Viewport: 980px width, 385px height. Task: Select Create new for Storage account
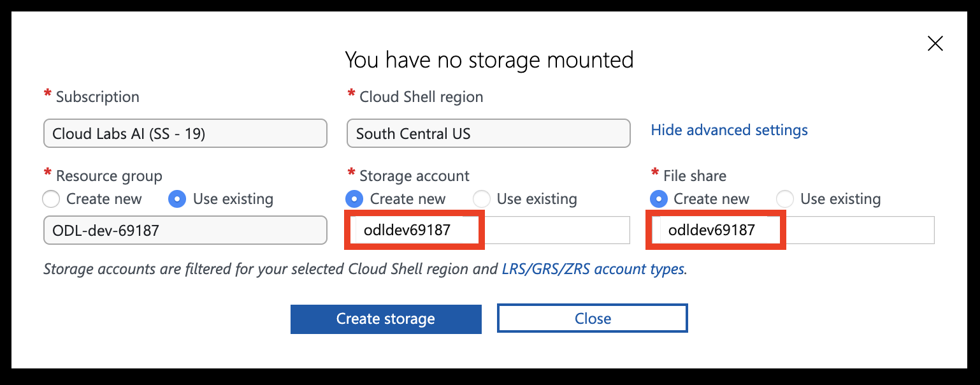(354, 199)
